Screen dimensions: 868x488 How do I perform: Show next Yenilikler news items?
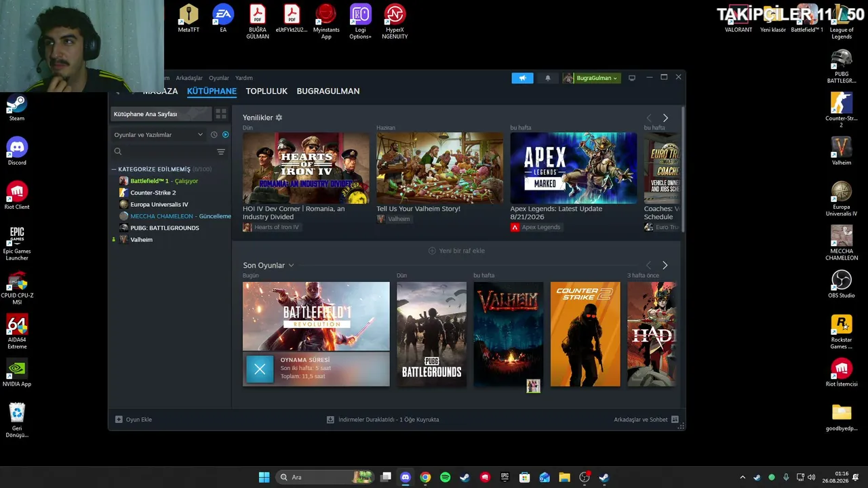pyautogui.click(x=665, y=118)
